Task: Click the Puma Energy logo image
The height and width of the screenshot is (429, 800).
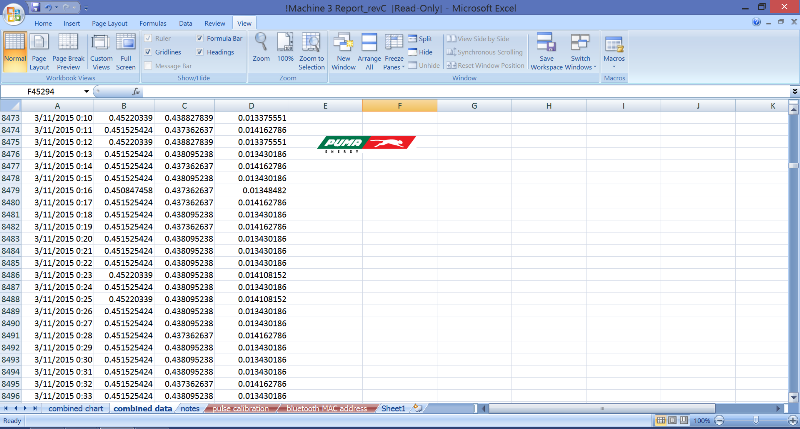Action: coord(366,144)
